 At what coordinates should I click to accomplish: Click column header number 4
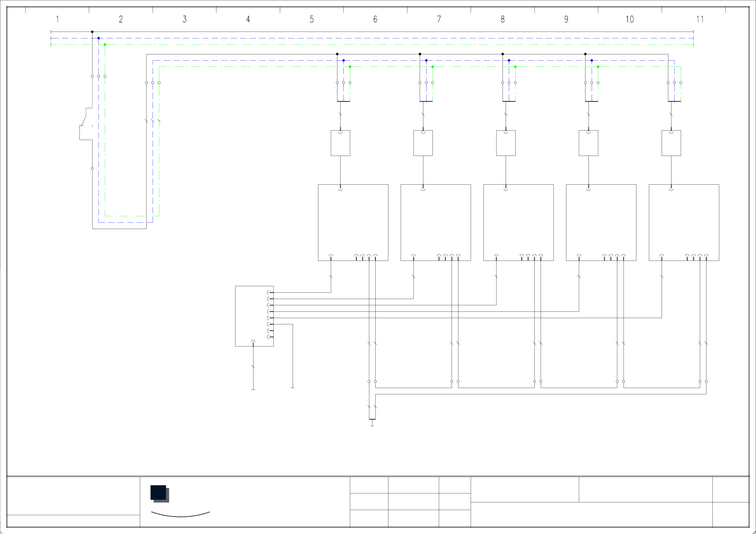[248, 19]
